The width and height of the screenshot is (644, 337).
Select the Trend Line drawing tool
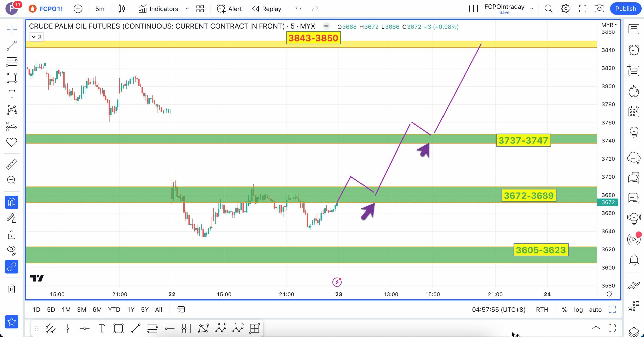pyautogui.click(x=12, y=46)
